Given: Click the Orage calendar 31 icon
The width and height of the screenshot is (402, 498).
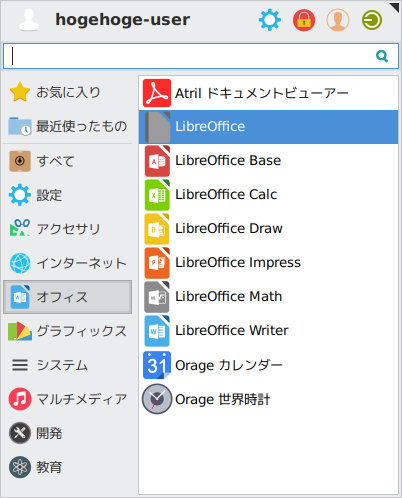Looking at the screenshot, I should pos(157,365).
